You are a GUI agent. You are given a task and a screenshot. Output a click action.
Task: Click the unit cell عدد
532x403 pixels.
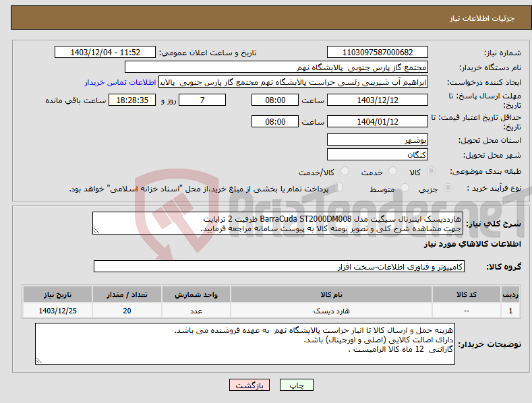(196, 311)
